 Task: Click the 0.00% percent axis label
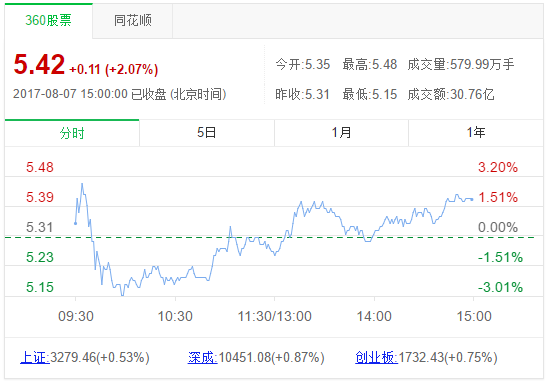pyautogui.click(x=498, y=228)
